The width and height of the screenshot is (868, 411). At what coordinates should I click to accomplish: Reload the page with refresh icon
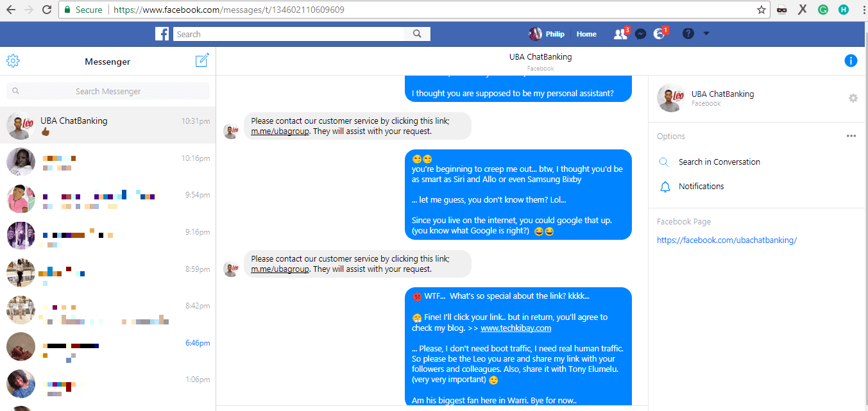click(47, 10)
